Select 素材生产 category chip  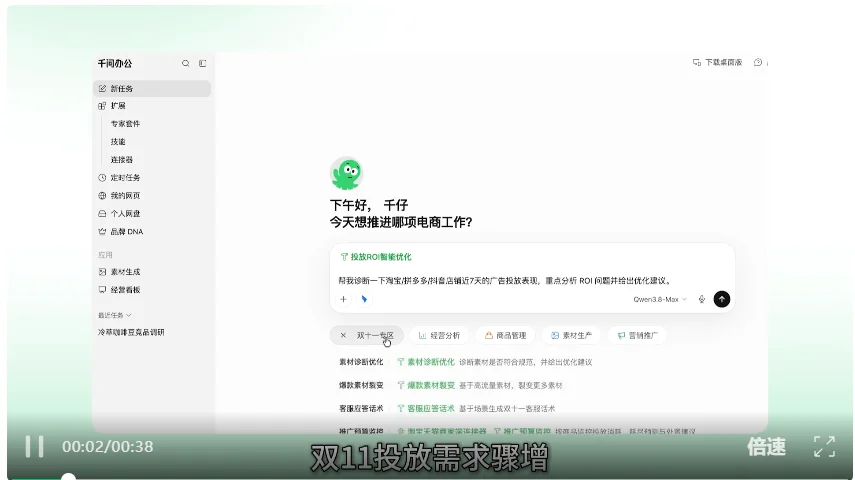571,335
